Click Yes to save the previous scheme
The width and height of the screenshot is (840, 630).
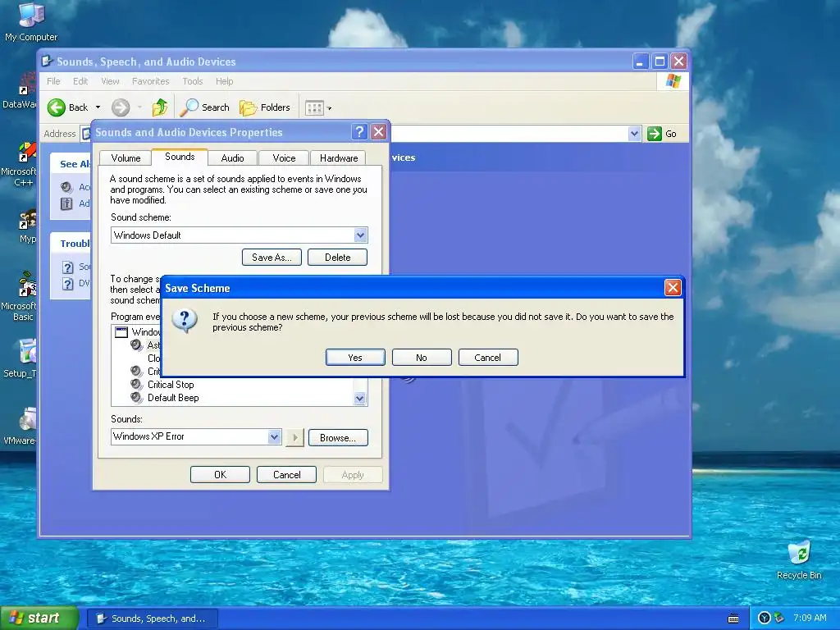click(x=355, y=358)
